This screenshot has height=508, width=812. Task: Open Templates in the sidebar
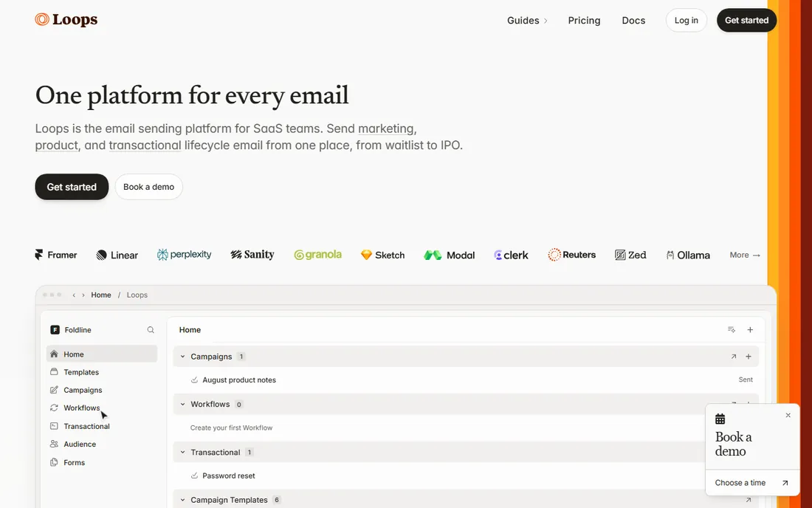point(102,372)
